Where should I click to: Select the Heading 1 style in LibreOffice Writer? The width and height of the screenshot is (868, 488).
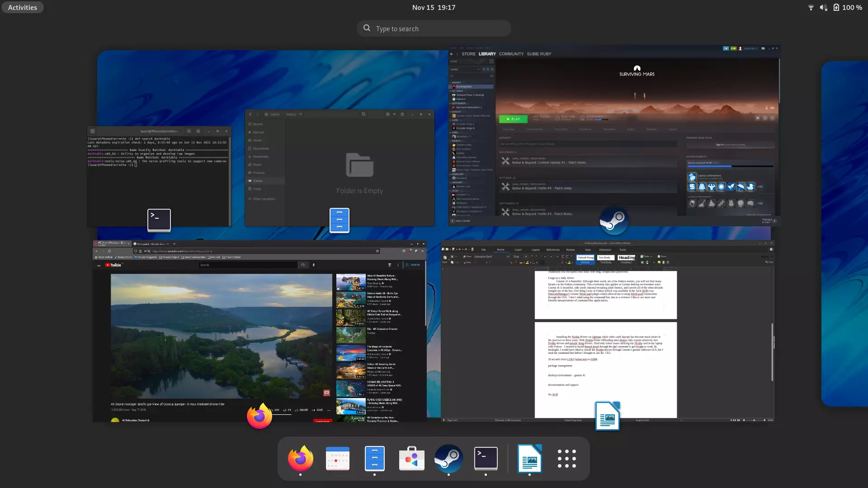point(626,258)
